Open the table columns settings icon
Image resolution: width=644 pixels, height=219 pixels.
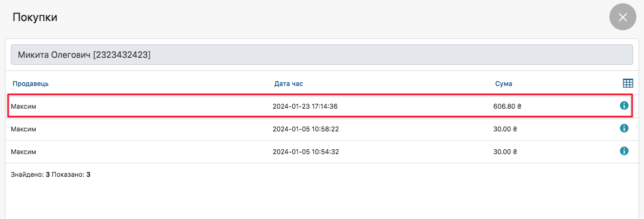tap(628, 83)
